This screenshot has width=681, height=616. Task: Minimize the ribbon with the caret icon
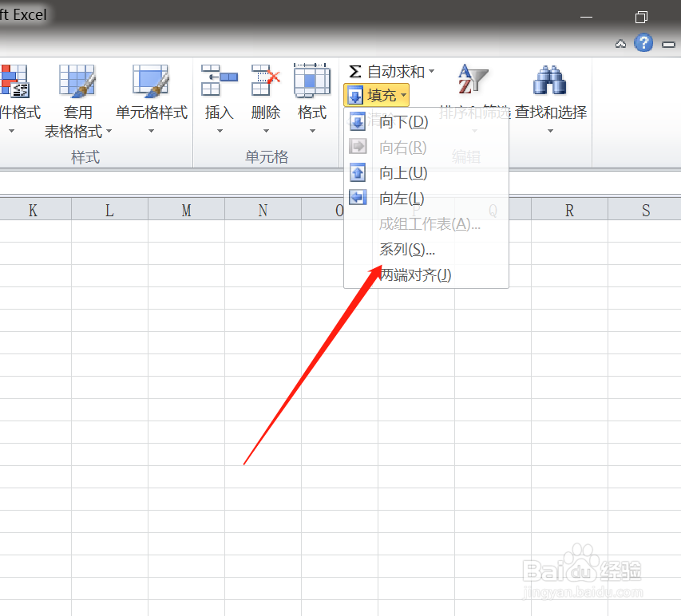tap(620, 44)
